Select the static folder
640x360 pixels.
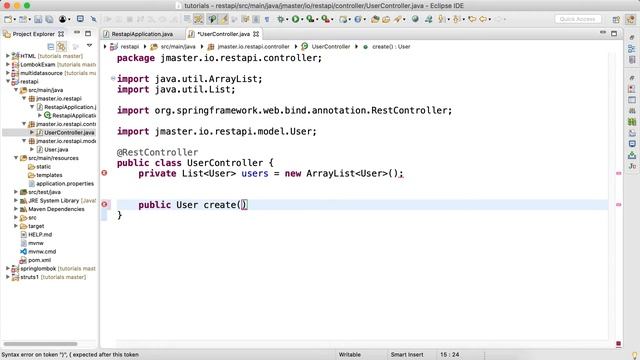tap(43, 167)
